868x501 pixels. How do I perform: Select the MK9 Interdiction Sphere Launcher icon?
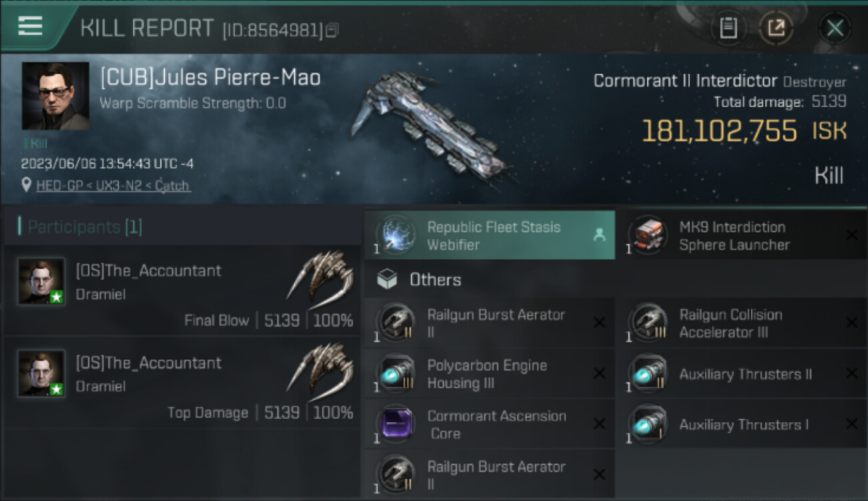point(646,235)
